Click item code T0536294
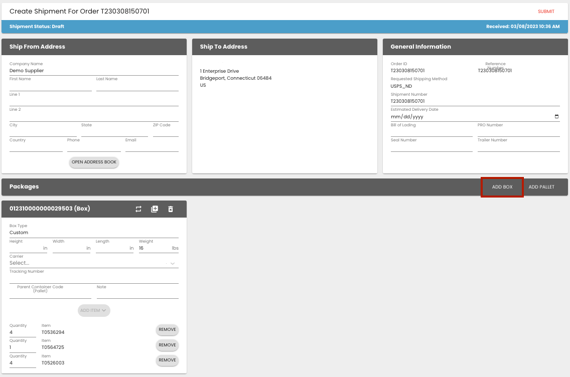 click(x=53, y=332)
